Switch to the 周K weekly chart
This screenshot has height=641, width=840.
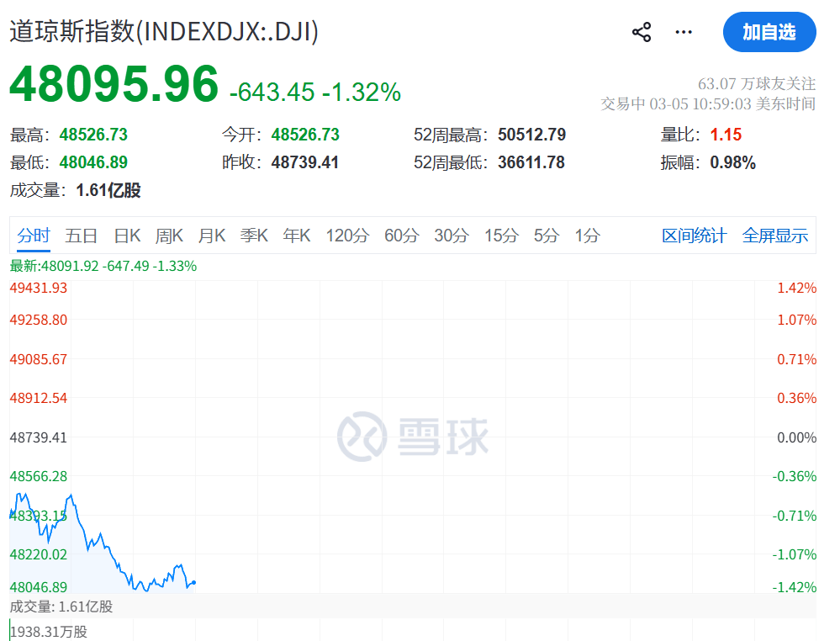pyautogui.click(x=169, y=236)
